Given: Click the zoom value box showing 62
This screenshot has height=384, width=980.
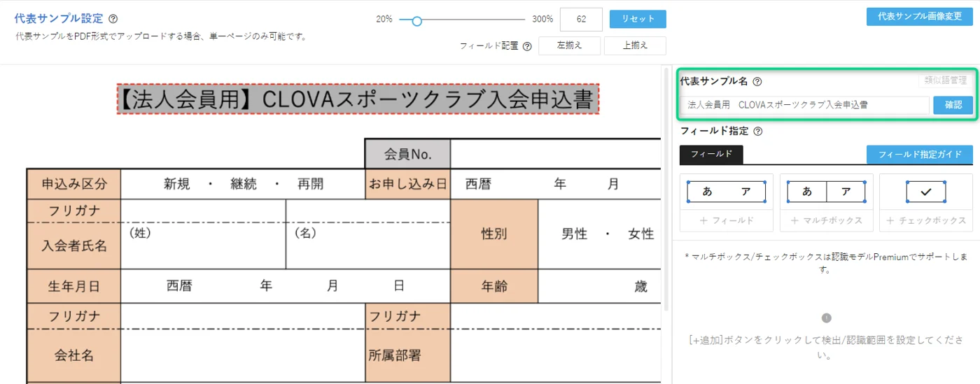Looking at the screenshot, I should coord(581,19).
